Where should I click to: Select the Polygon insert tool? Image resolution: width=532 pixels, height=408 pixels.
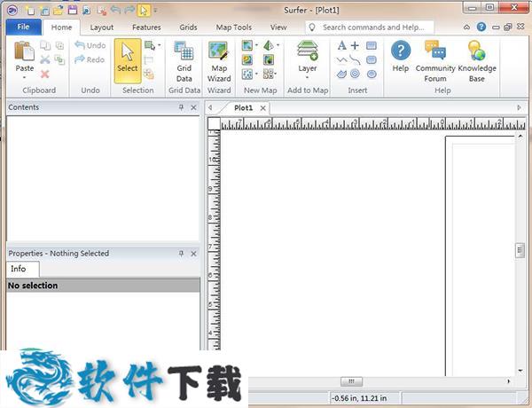[342, 74]
